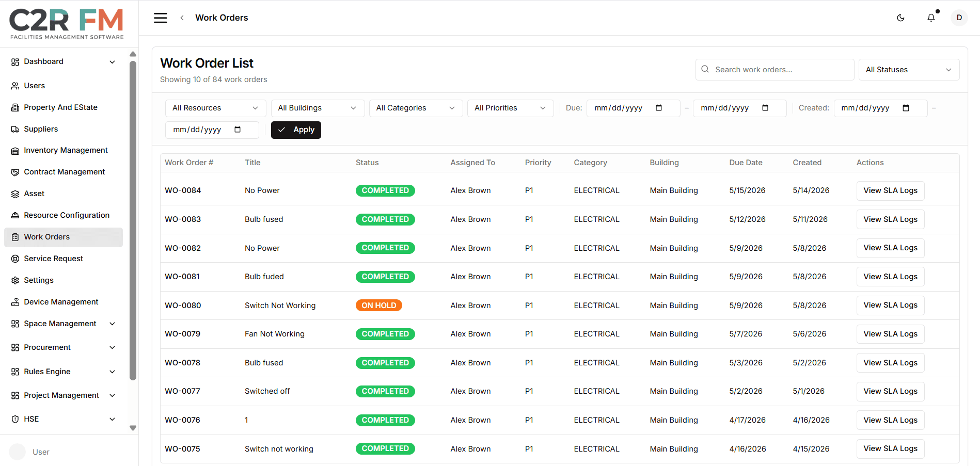Click the Due Date column header

click(746, 163)
